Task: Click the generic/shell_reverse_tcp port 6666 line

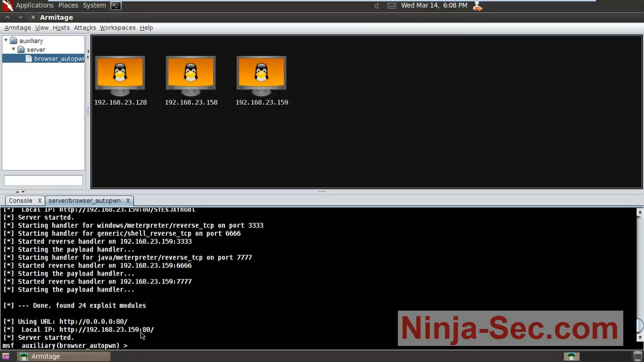Action: (x=122, y=233)
